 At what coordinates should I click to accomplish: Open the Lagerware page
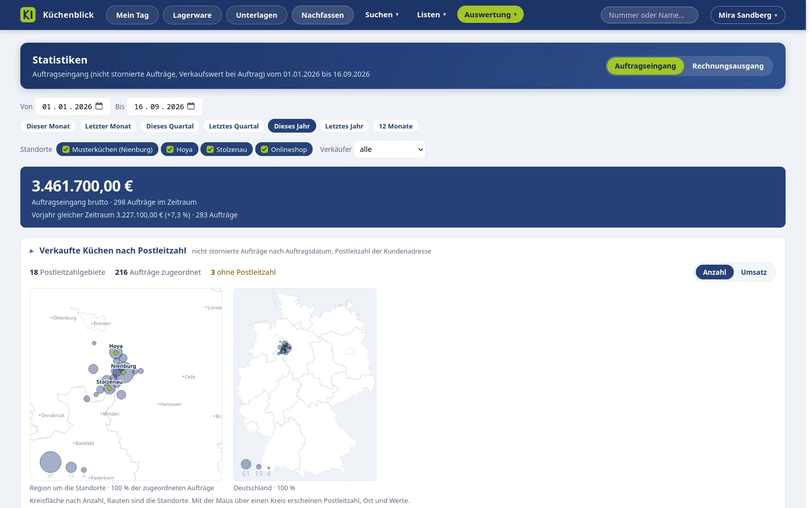192,15
